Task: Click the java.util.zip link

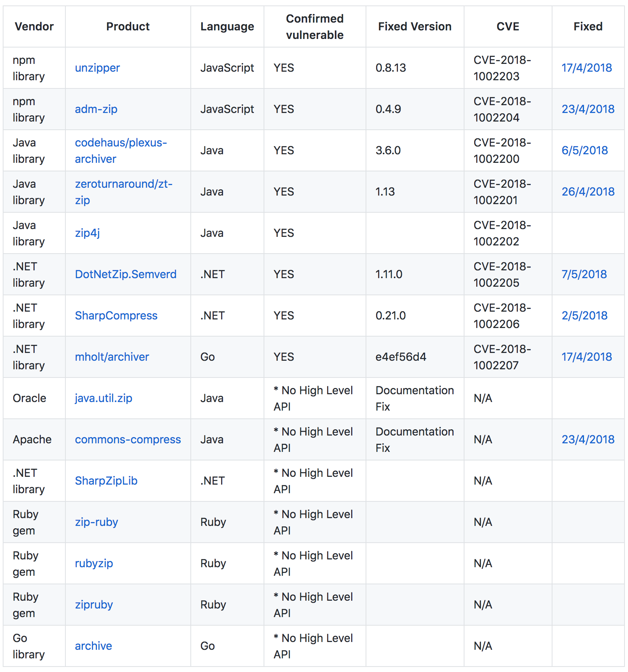Action: pos(104,398)
